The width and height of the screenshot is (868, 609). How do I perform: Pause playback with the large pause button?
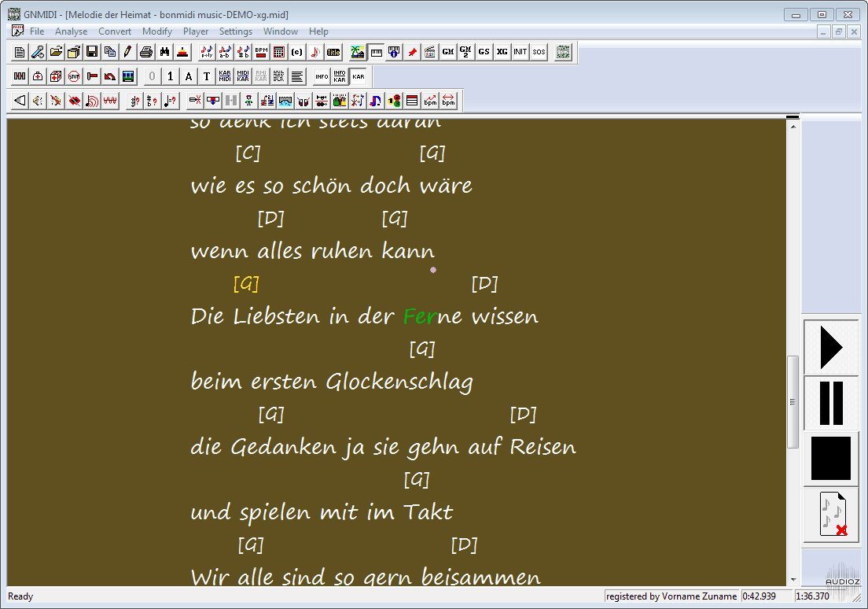tap(831, 403)
